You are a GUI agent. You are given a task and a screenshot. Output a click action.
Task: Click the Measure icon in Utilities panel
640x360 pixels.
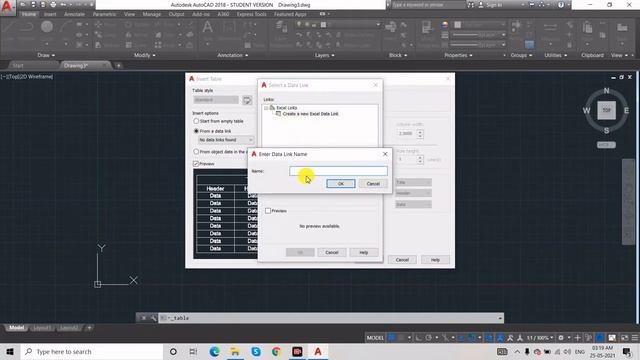550,27
